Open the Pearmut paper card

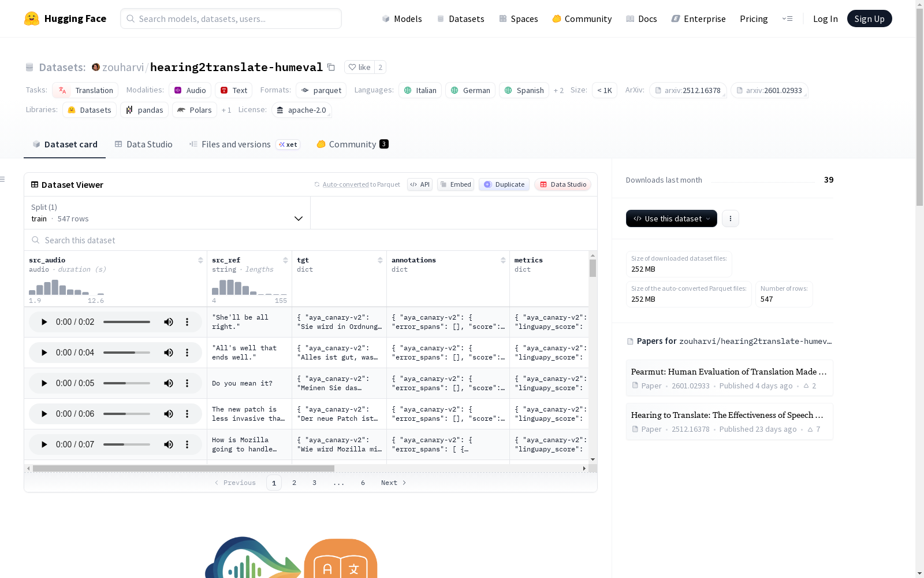[729, 378]
